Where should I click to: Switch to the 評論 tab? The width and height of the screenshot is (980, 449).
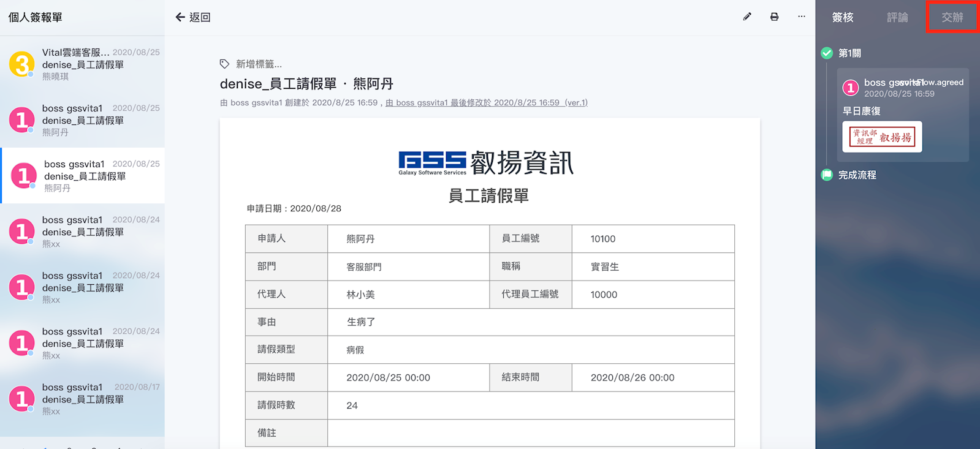click(x=897, y=17)
